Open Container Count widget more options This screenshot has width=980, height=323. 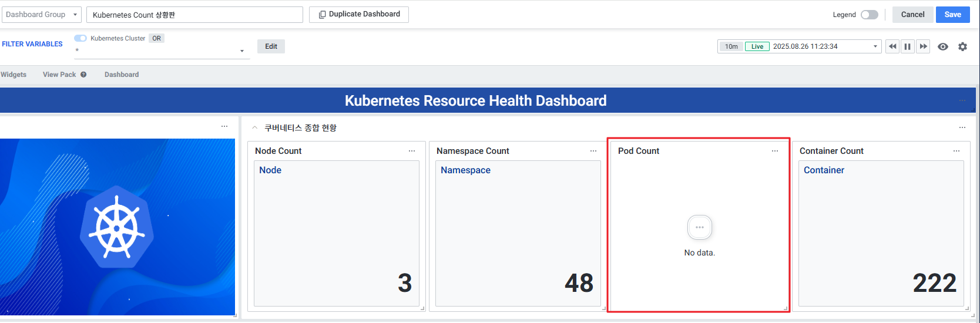[x=956, y=151]
